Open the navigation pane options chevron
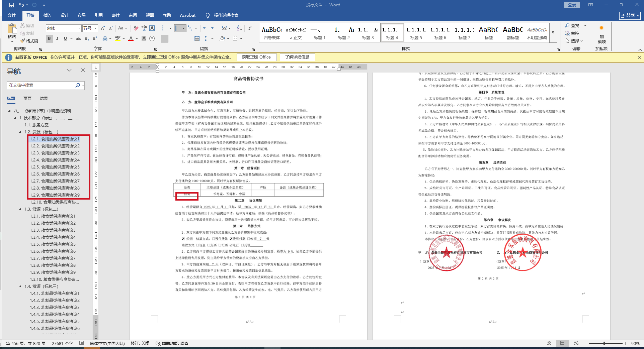 click(x=69, y=70)
